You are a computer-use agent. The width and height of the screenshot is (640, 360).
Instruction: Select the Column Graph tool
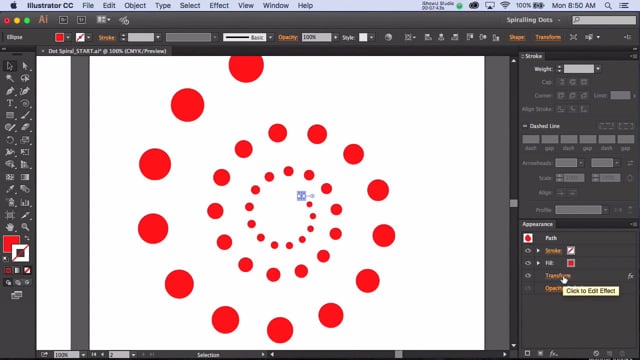pyautogui.click(x=25, y=202)
